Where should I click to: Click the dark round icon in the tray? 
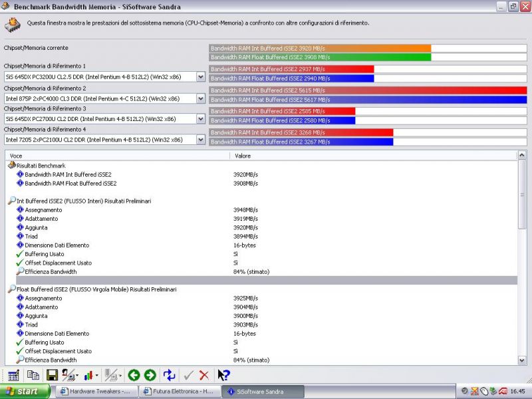465,391
